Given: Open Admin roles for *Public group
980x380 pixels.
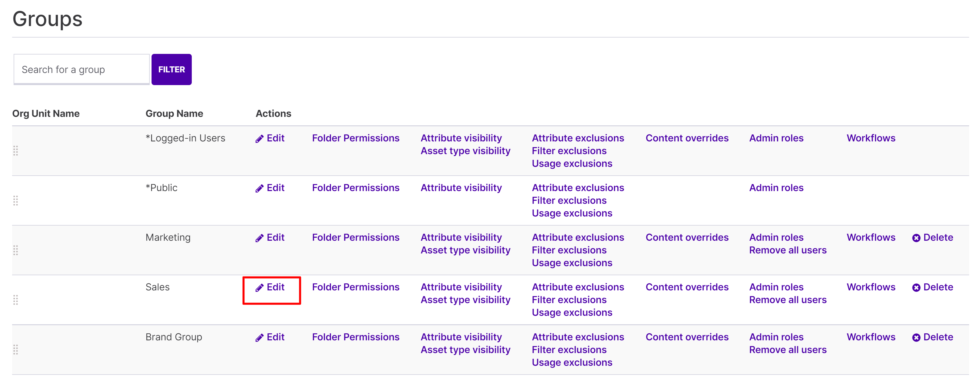Looking at the screenshot, I should tap(776, 188).
